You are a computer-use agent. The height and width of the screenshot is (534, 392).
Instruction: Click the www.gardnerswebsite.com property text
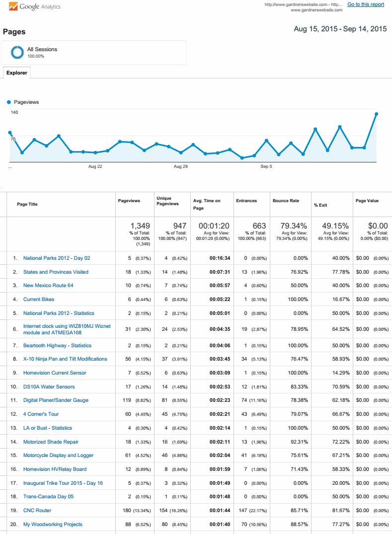[316, 10]
